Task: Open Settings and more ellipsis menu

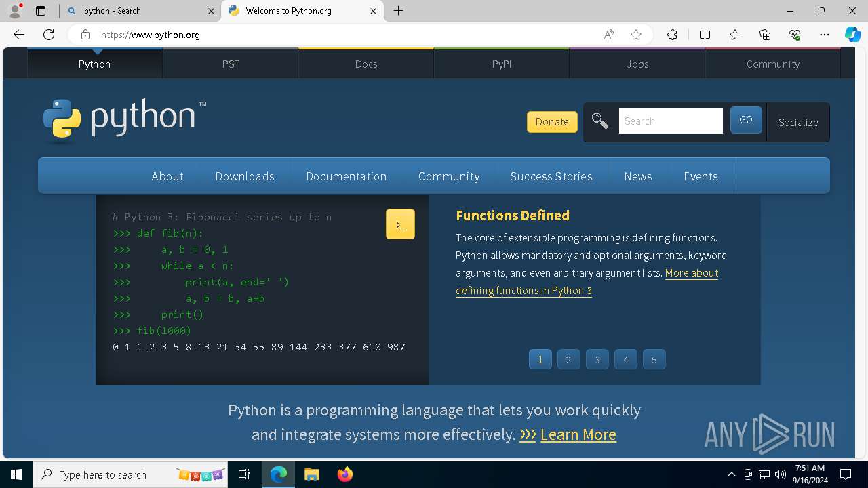Action: (825, 35)
